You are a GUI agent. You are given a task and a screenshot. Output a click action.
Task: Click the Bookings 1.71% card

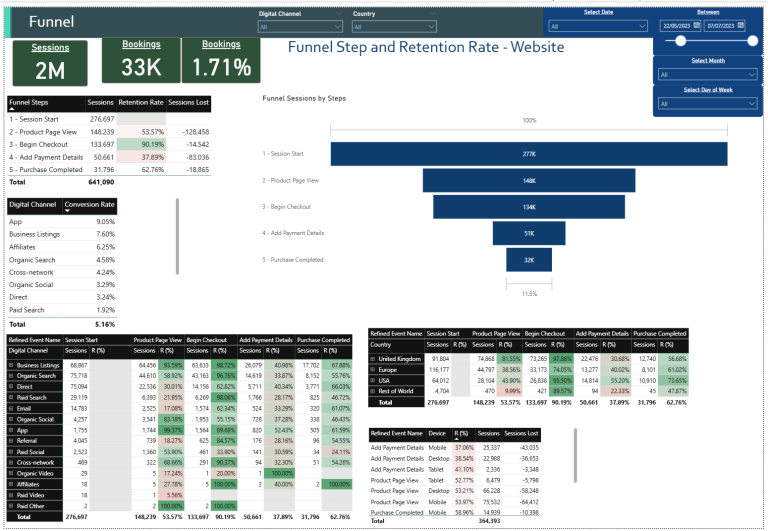click(x=221, y=62)
